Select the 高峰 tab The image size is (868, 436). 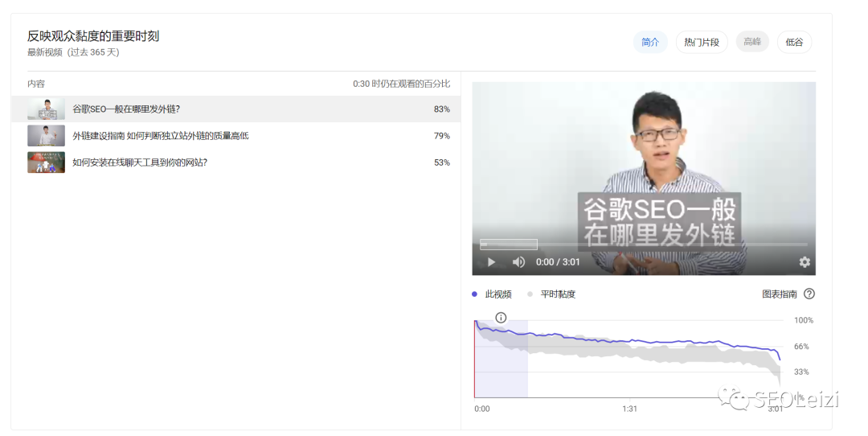[752, 42]
